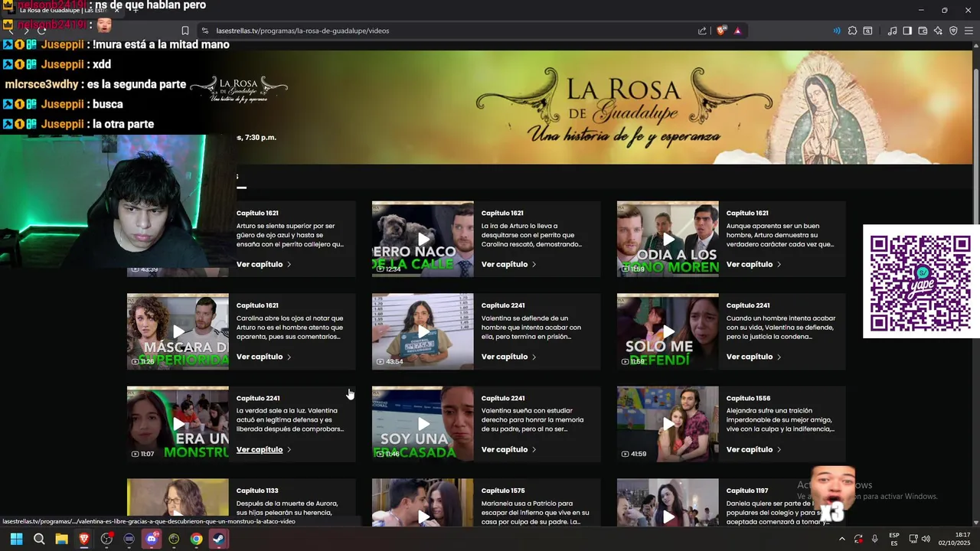Open site information icon before the URL
This screenshot has width=980, height=551.
point(204,31)
